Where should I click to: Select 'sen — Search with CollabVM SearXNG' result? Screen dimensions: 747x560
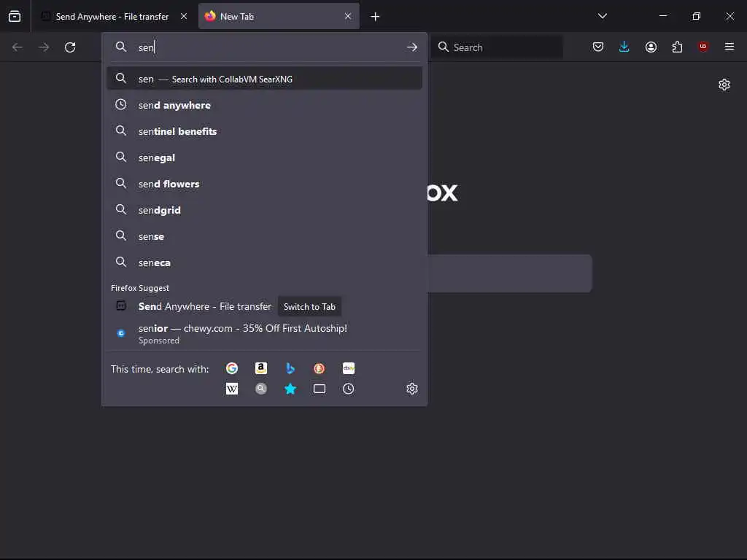coord(265,79)
